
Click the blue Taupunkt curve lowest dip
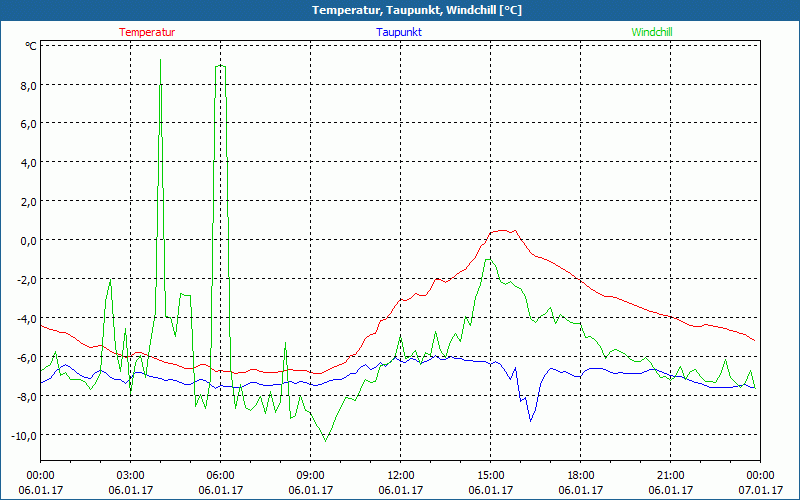[x=531, y=420]
